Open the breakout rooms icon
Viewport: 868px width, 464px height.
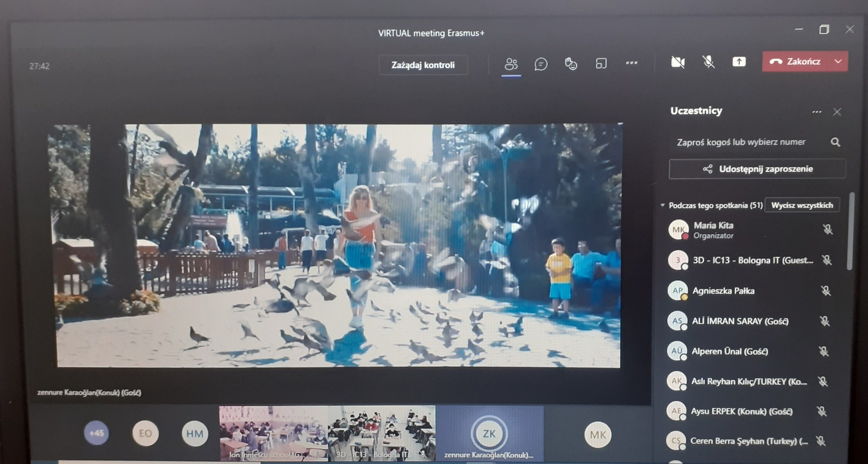click(601, 64)
